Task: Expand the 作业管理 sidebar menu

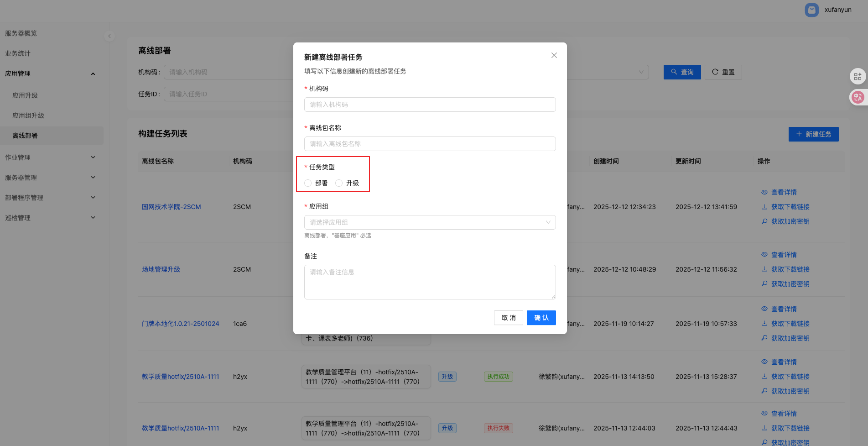Action: coord(50,157)
